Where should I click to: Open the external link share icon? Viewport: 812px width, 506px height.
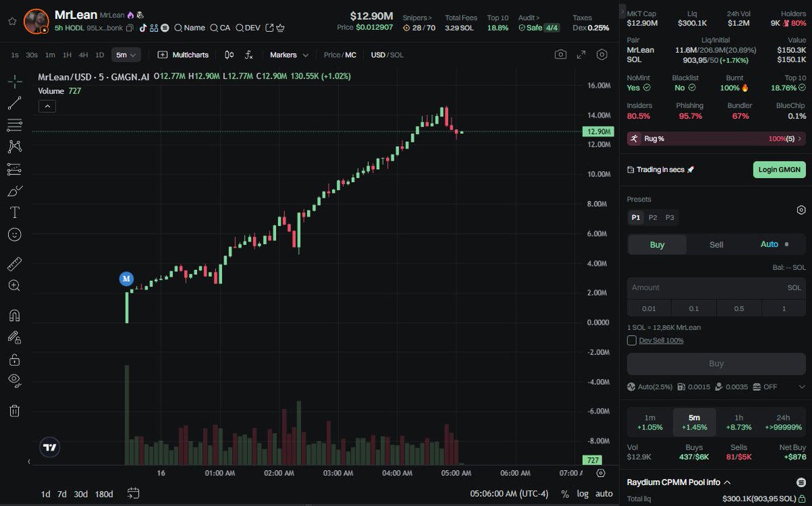(269, 28)
